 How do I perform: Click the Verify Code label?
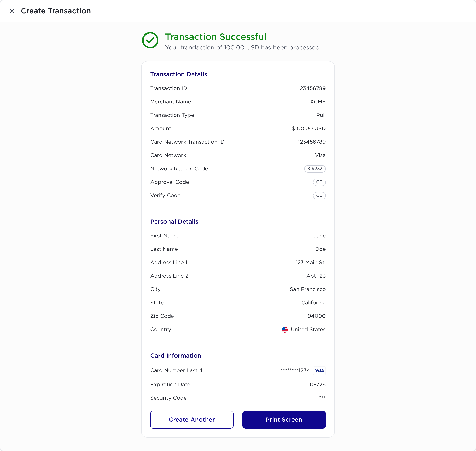click(165, 195)
